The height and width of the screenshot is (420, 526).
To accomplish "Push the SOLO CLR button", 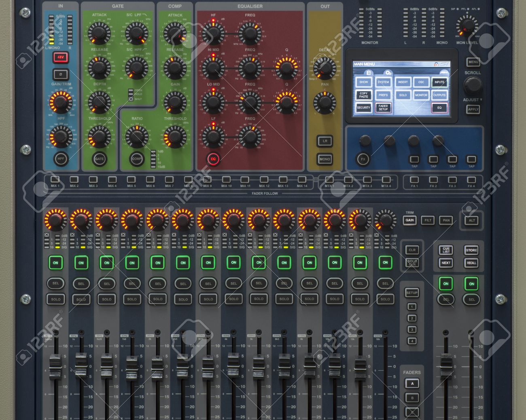I will coord(412,262).
